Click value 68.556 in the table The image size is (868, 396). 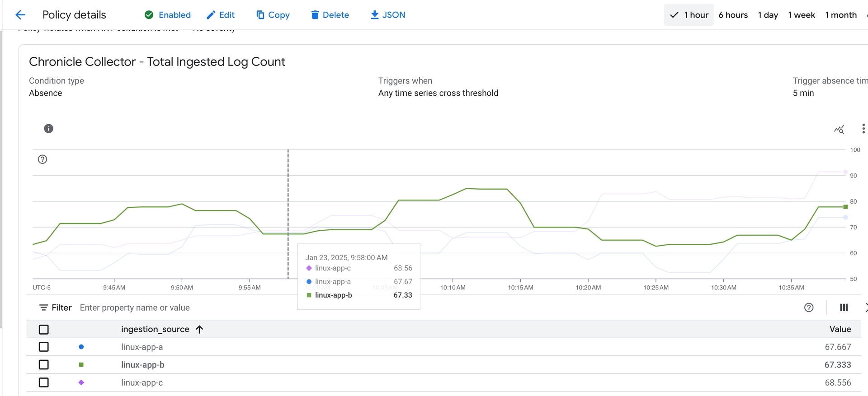[838, 382]
